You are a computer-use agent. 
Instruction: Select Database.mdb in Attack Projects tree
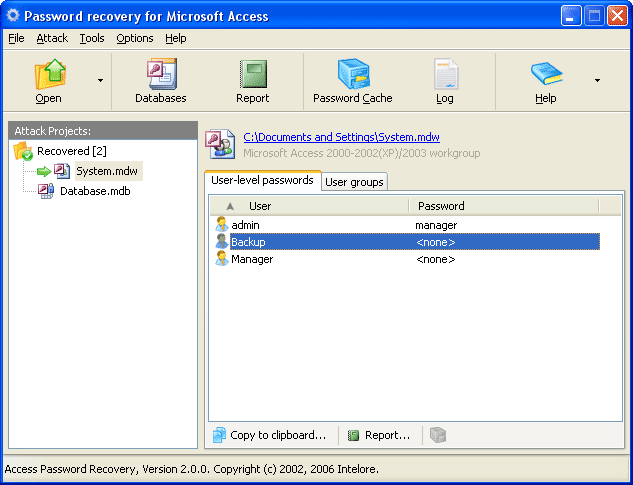pyautogui.click(x=95, y=191)
